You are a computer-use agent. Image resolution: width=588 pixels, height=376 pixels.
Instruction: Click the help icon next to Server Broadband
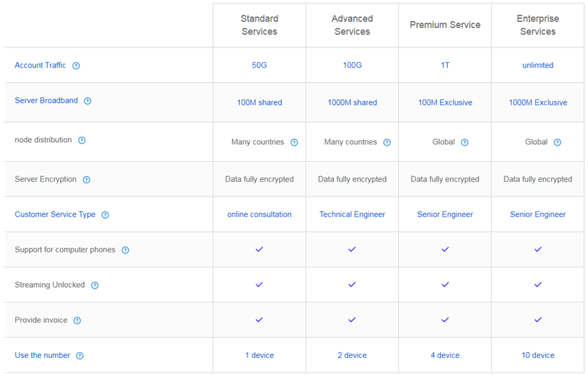pos(88,101)
